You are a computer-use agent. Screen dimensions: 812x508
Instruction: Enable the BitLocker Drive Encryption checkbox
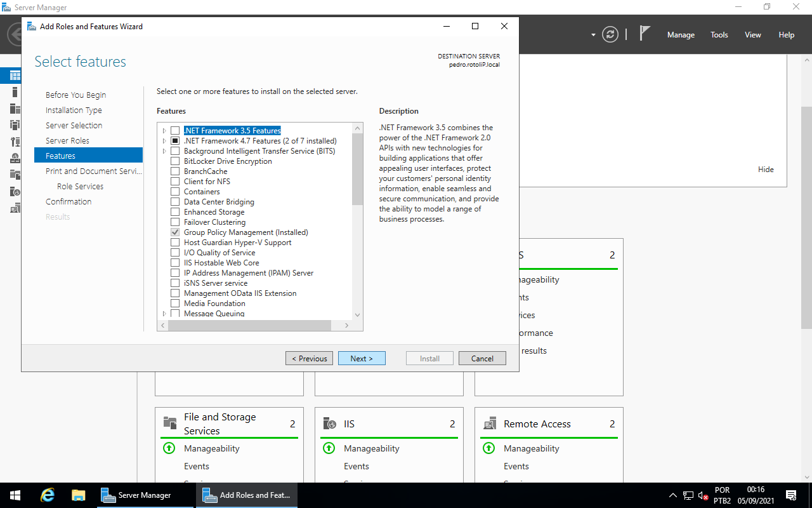175,161
